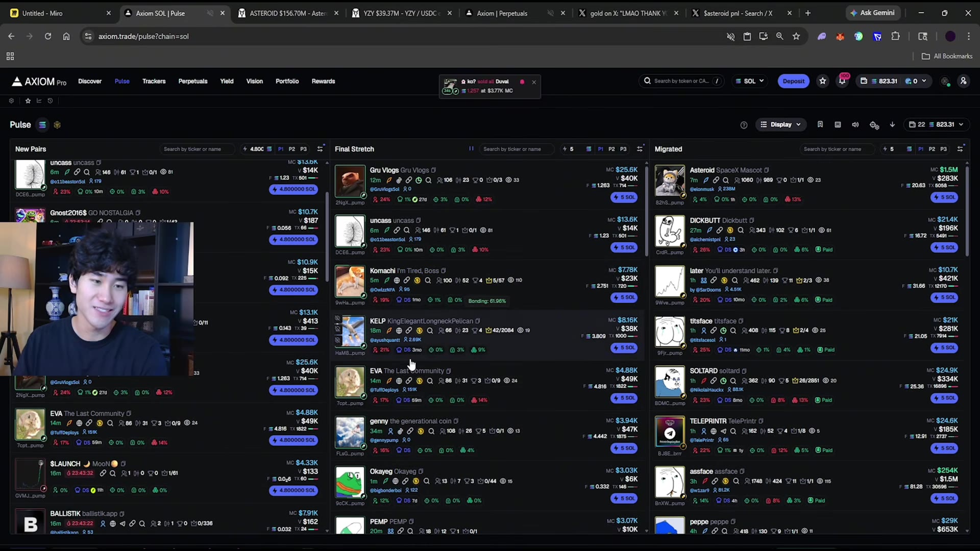Viewport: 980px width, 551px height.
Task: Click the Ask Gemini button in Chrome
Action: (x=872, y=13)
